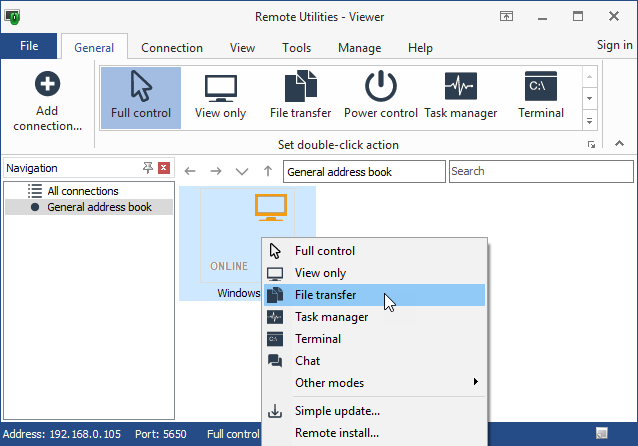Open the View tab
Viewport: 638px width, 446px height.
coord(242,48)
